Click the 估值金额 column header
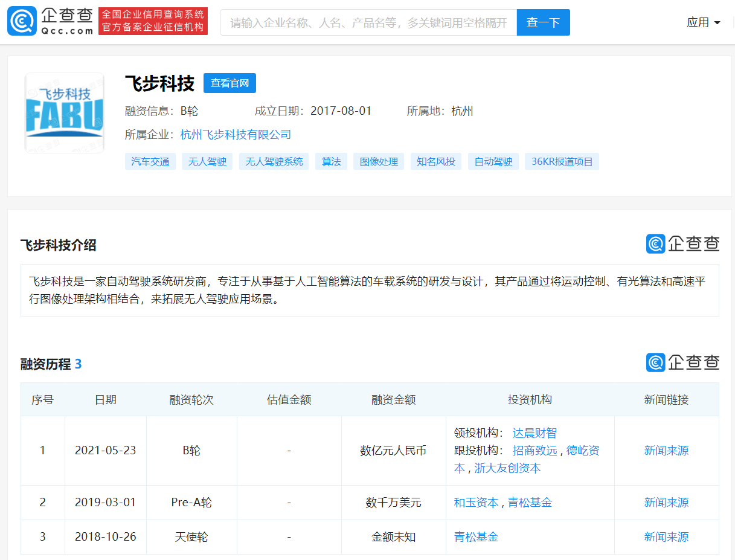Image resolution: width=735 pixels, height=560 pixels. pyautogui.click(x=289, y=400)
